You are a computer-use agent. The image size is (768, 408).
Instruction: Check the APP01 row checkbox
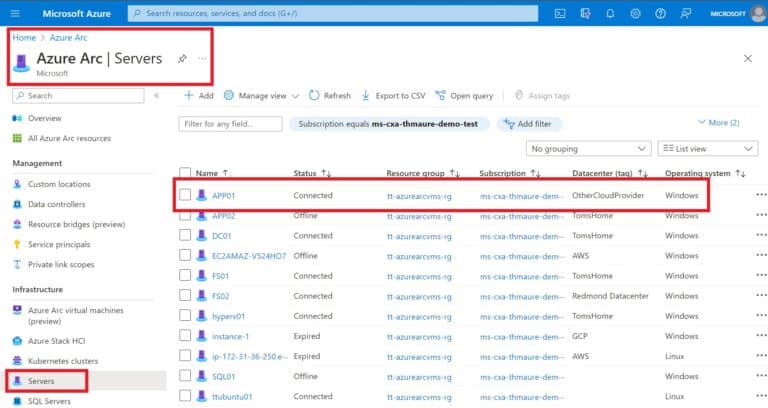(185, 195)
